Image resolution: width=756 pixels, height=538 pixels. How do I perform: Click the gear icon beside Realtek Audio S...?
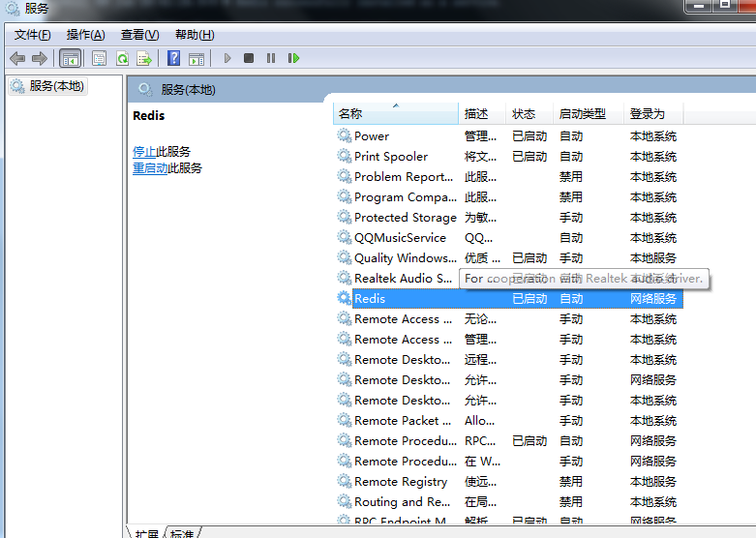tap(345, 278)
